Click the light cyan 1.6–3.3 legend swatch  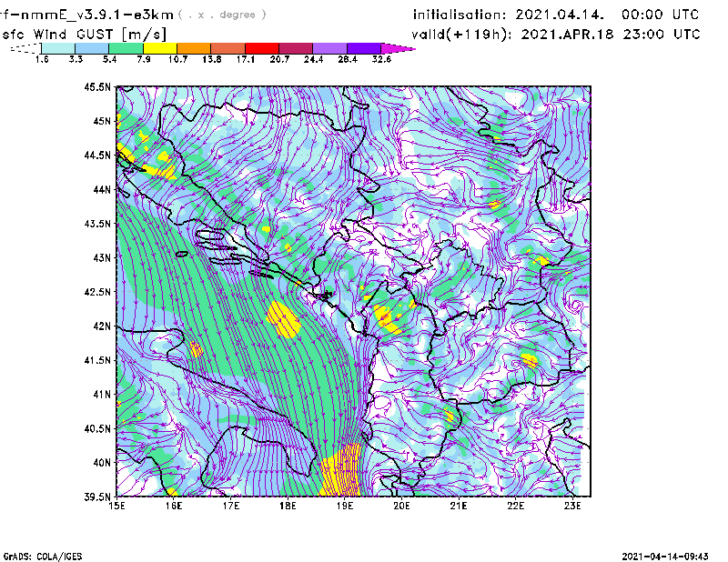58,48
